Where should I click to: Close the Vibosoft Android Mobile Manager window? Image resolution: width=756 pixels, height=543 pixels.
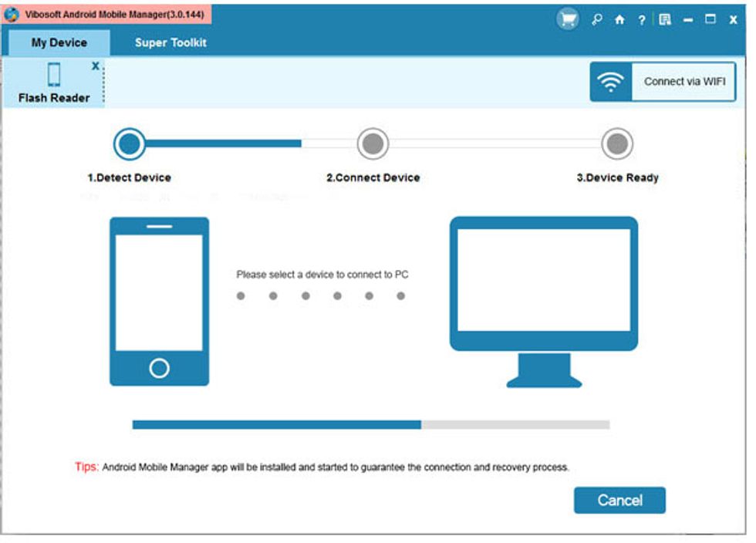[734, 20]
